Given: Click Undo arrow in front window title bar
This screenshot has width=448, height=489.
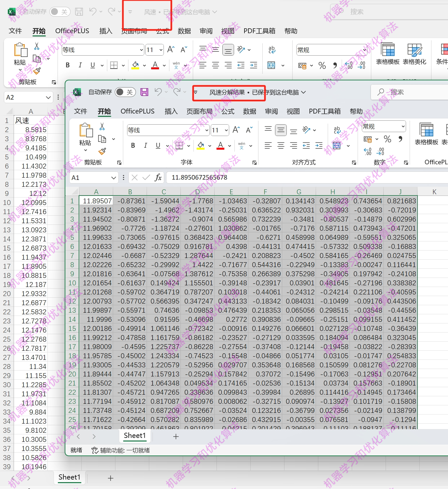Looking at the screenshot, I should coord(158,92).
